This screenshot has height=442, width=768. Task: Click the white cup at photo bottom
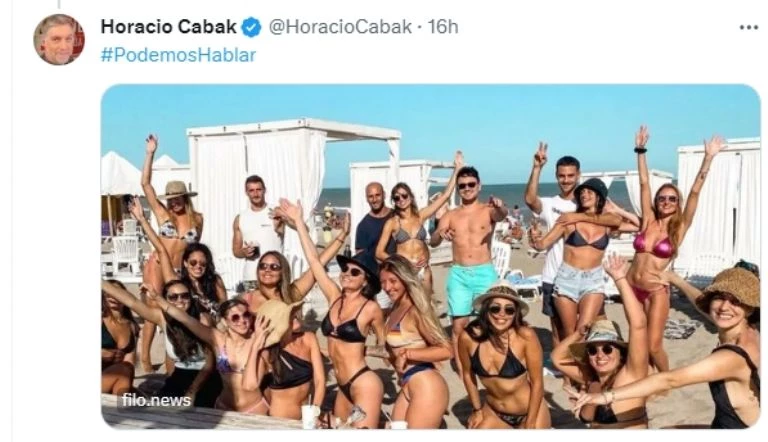310,417
